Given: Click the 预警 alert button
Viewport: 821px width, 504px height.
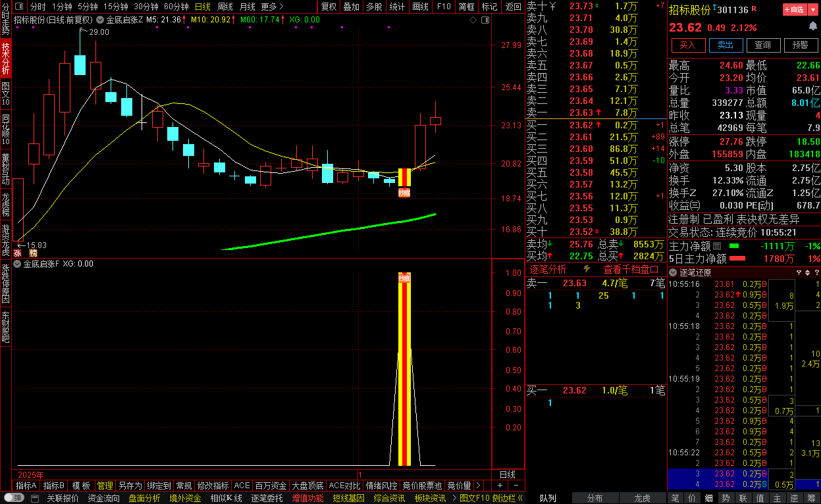Looking at the screenshot, I should [801, 45].
